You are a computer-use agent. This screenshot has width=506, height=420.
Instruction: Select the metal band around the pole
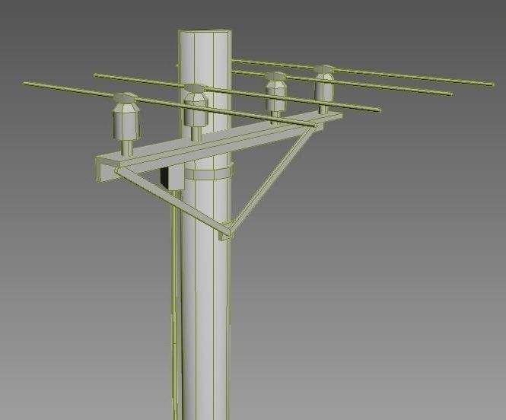pos(208,172)
